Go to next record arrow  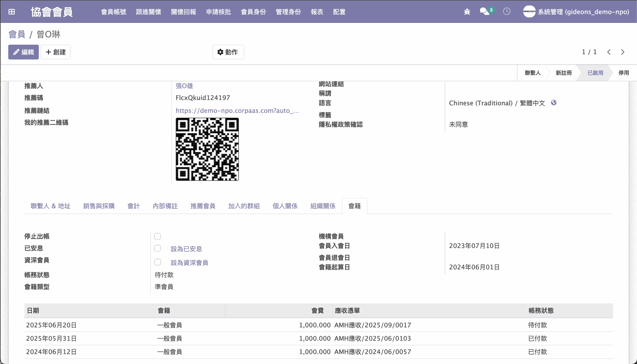pyautogui.click(x=623, y=52)
